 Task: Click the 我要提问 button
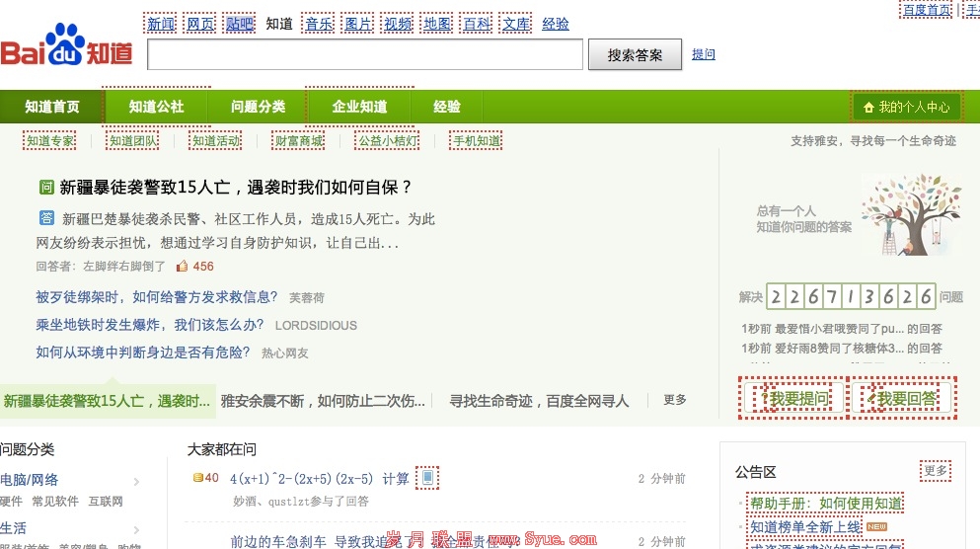click(x=792, y=398)
